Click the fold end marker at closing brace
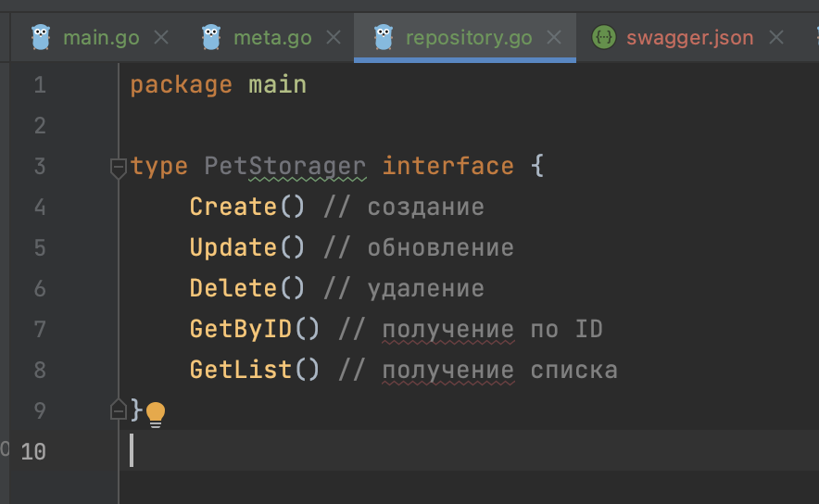The width and height of the screenshot is (819, 504). (118, 409)
